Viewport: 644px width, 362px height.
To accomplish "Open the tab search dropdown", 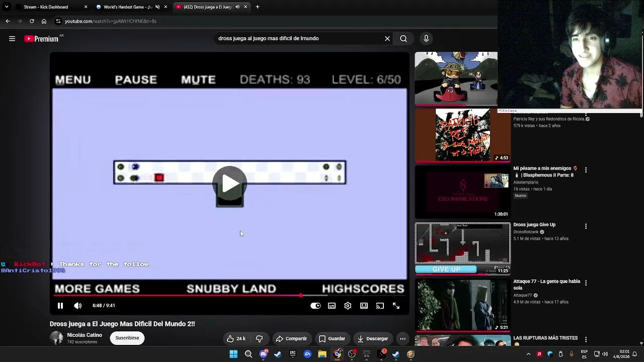I will point(6,7).
